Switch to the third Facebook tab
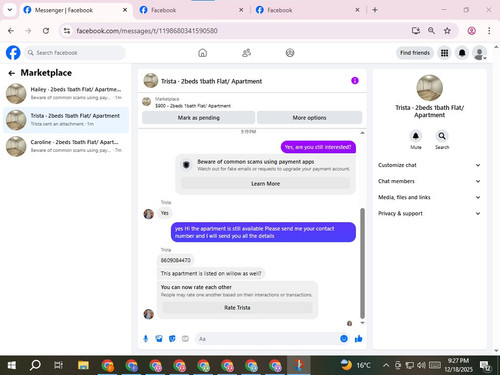 307,10
